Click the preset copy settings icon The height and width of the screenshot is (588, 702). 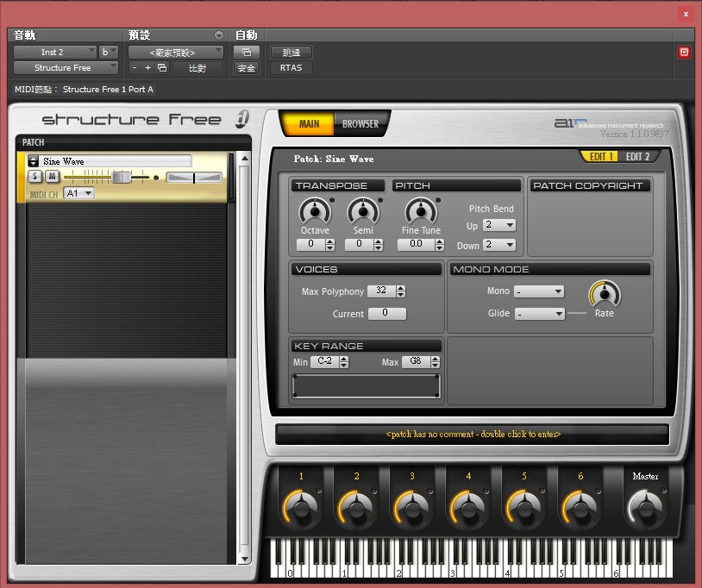click(x=162, y=68)
